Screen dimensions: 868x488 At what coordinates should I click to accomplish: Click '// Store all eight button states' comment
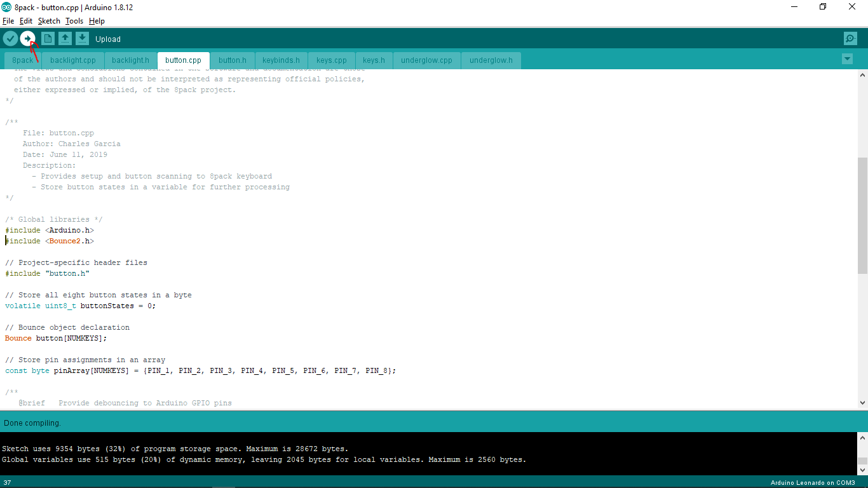[x=98, y=295]
